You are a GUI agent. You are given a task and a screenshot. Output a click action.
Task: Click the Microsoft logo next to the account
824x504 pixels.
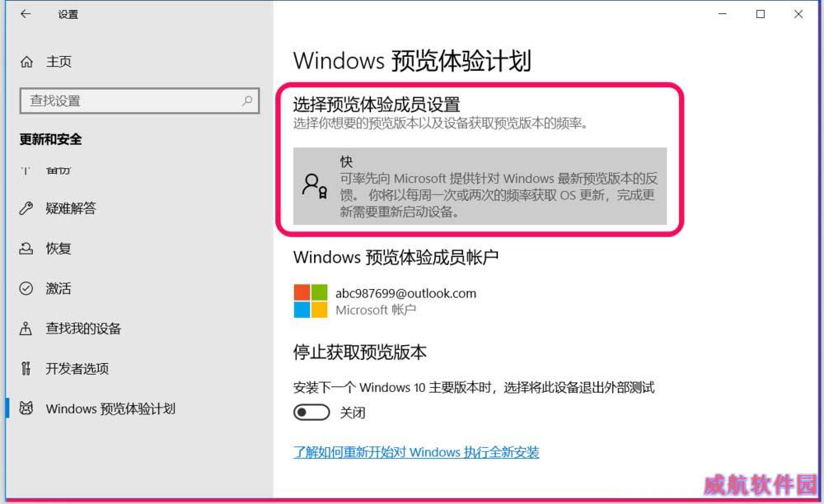click(x=311, y=301)
